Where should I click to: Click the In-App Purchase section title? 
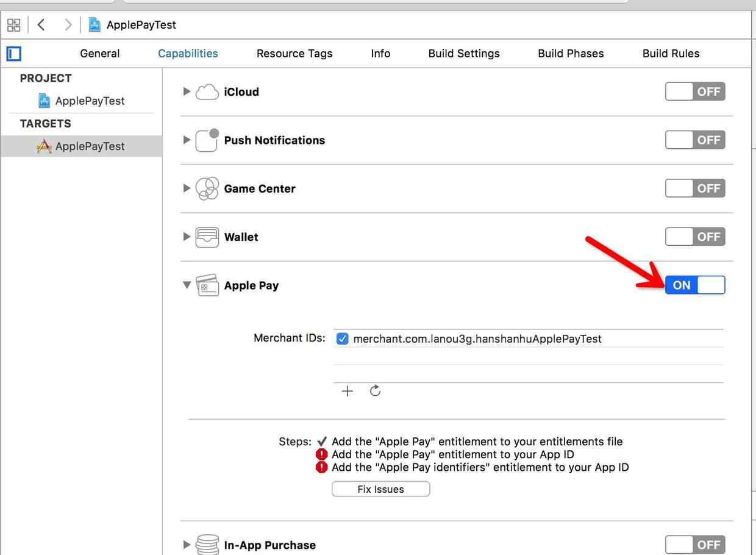point(270,545)
